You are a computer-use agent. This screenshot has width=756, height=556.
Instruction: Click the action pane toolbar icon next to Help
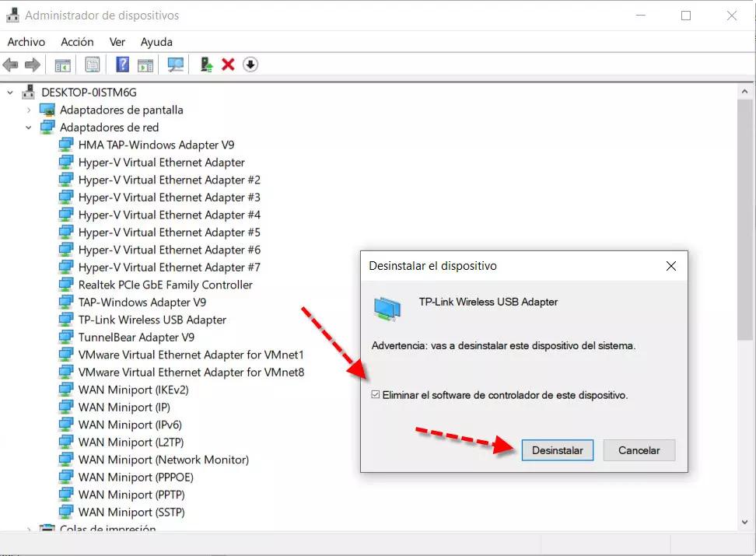click(x=145, y=65)
